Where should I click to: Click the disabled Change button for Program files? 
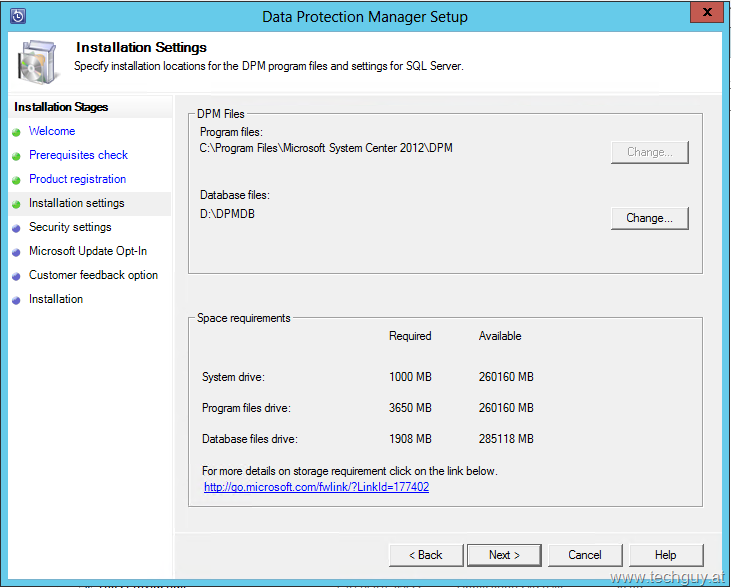649,152
